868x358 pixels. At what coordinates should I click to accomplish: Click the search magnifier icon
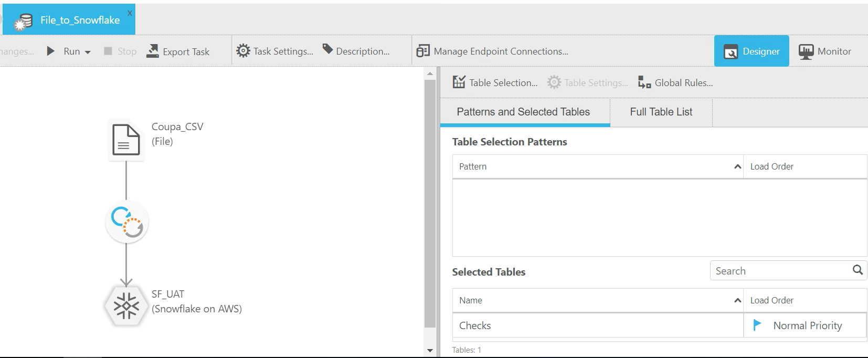(x=858, y=270)
